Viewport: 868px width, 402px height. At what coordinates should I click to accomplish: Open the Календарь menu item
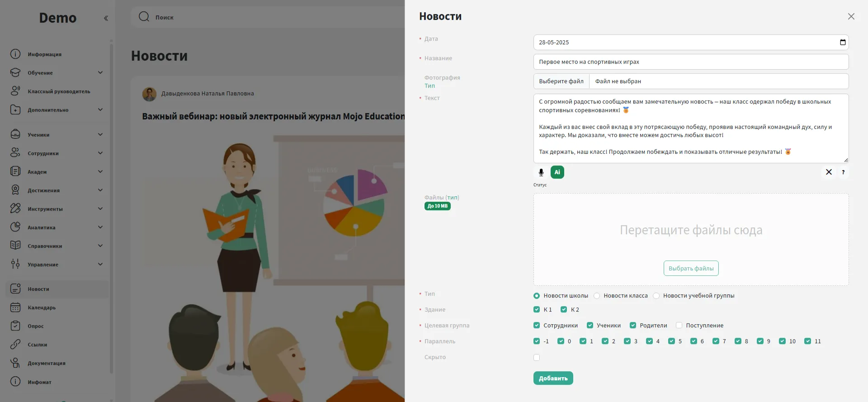click(x=42, y=307)
